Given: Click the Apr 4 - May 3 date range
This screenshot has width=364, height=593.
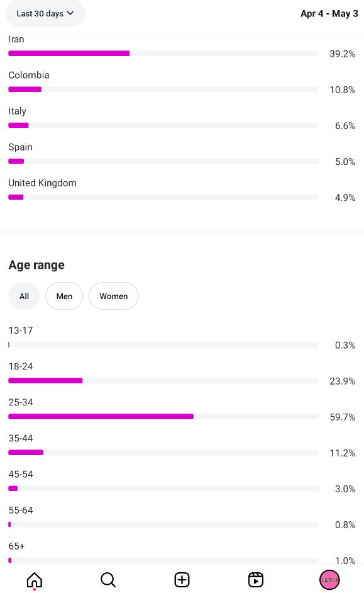Looking at the screenshot, I should pyautogui.click(x=329, y=14).
